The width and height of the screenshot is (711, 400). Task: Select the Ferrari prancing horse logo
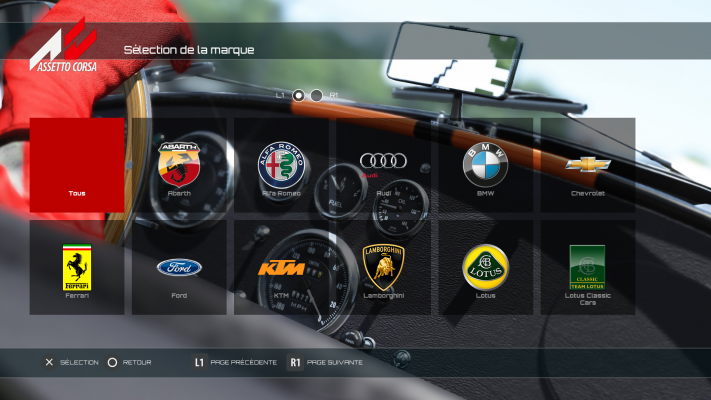(77, 268)
